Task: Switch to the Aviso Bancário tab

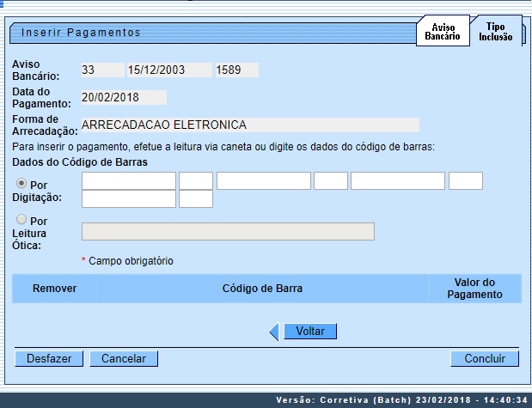Action: [x=443, y=33]
